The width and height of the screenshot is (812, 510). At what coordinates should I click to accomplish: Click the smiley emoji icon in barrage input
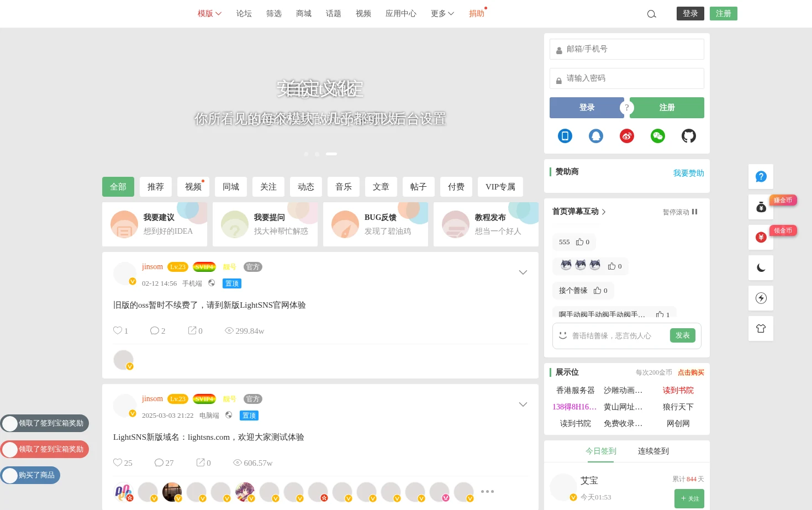(563, 335)
